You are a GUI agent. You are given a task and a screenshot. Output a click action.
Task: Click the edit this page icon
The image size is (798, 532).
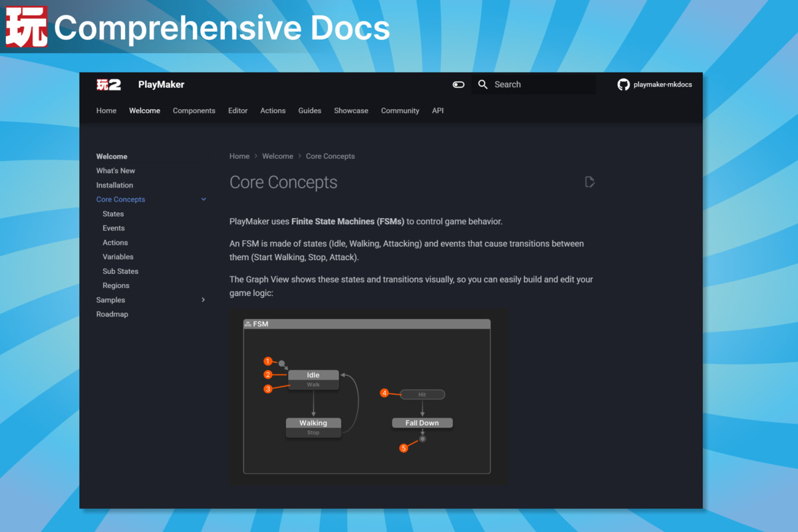tap(589, 182)
